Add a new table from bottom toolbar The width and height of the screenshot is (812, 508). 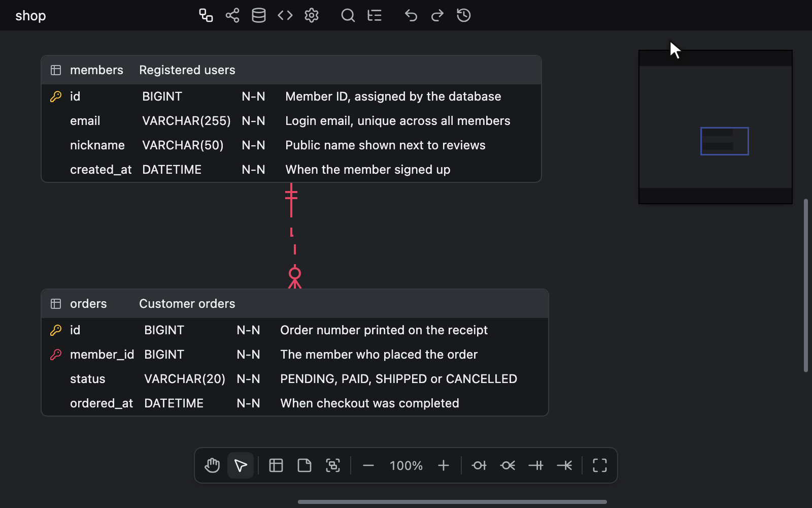(276, 465)
